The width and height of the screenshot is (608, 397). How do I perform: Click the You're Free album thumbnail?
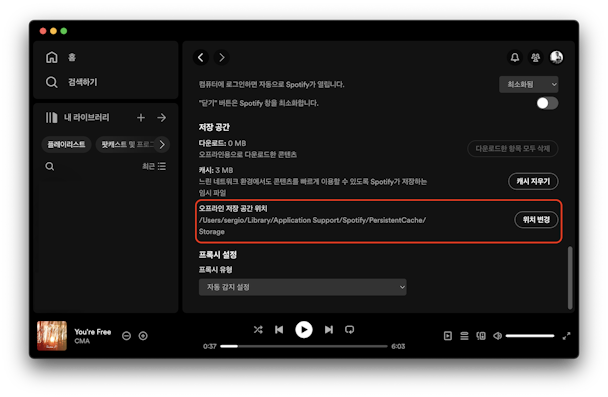coord(52,336)
